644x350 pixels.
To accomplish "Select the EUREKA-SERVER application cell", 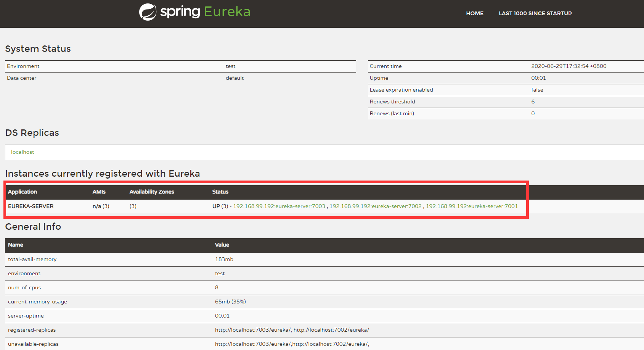I will point(31,206).
